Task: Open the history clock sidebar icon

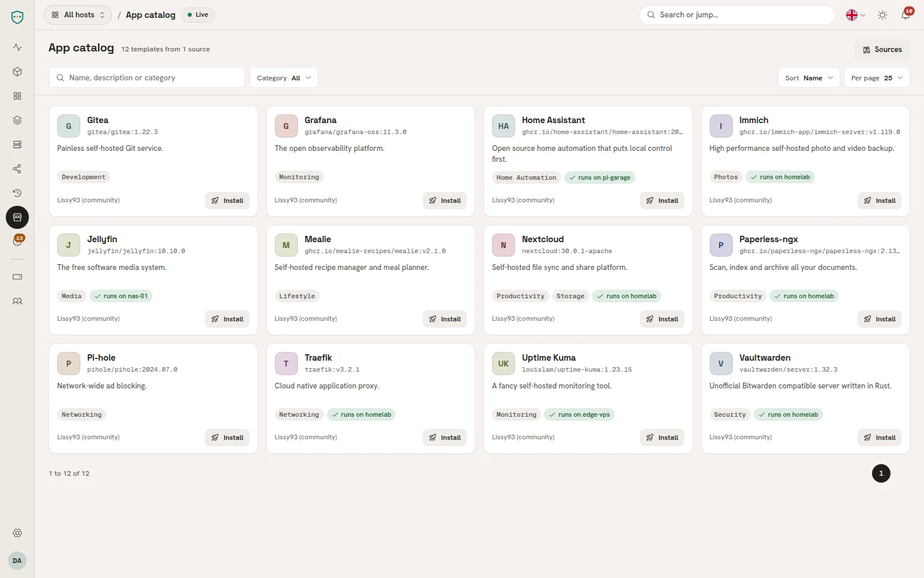Action: [x=17, y=193]
